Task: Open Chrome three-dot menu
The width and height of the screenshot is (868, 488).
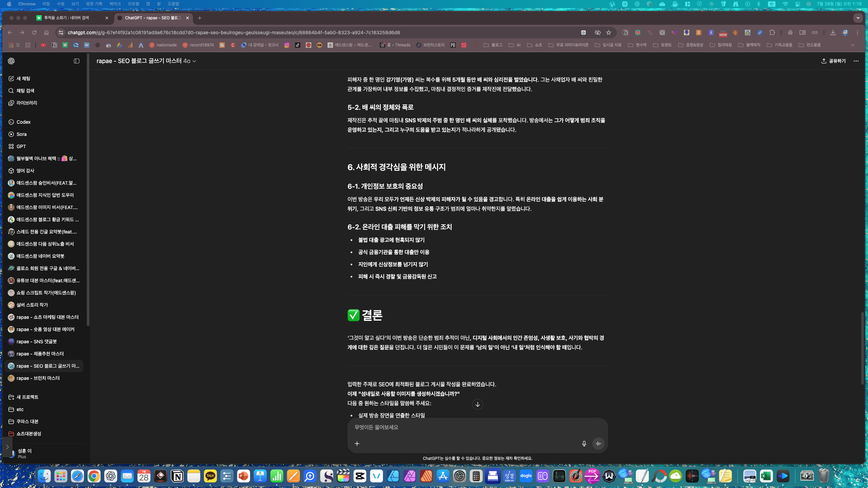Action: coord(857,33)
